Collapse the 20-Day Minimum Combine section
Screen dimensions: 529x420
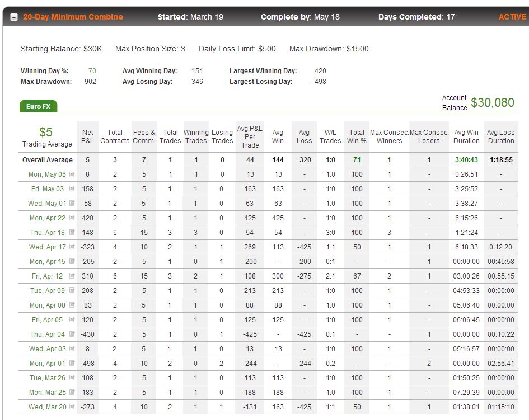point(14,17)
